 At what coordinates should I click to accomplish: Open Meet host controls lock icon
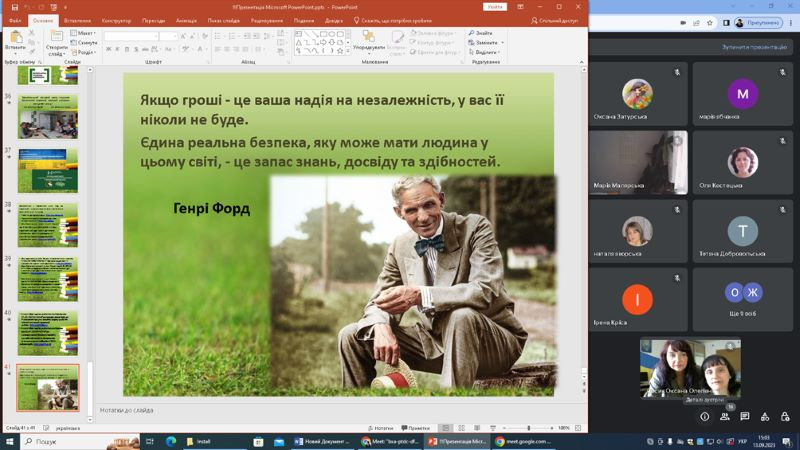(x=785, y=417)
